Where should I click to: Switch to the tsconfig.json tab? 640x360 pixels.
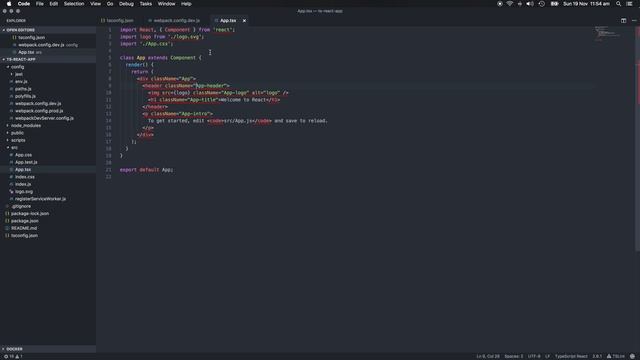click(x=117, y=20)
